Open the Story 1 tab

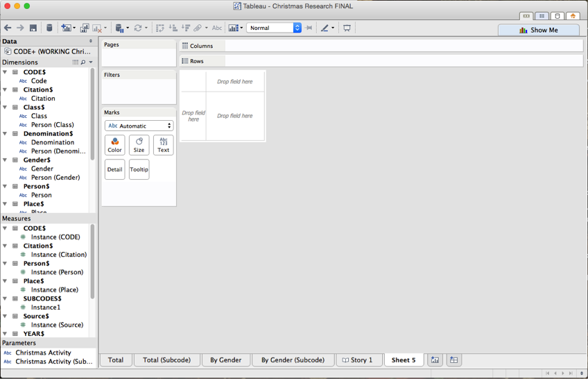pos(359,360)
